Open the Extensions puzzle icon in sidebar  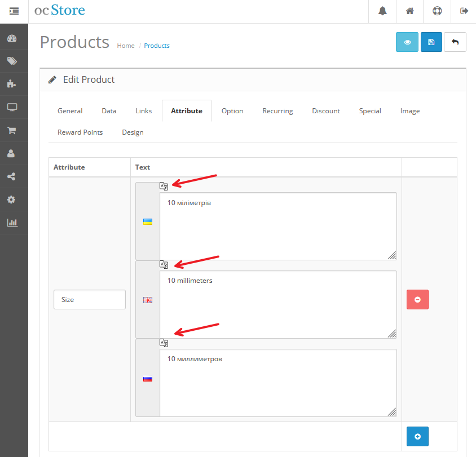12,84
